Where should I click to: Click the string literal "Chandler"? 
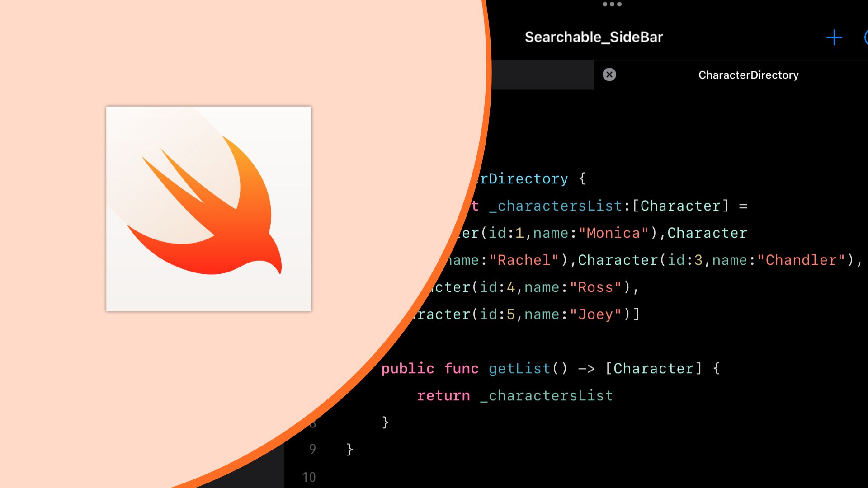tap(802, 260)
